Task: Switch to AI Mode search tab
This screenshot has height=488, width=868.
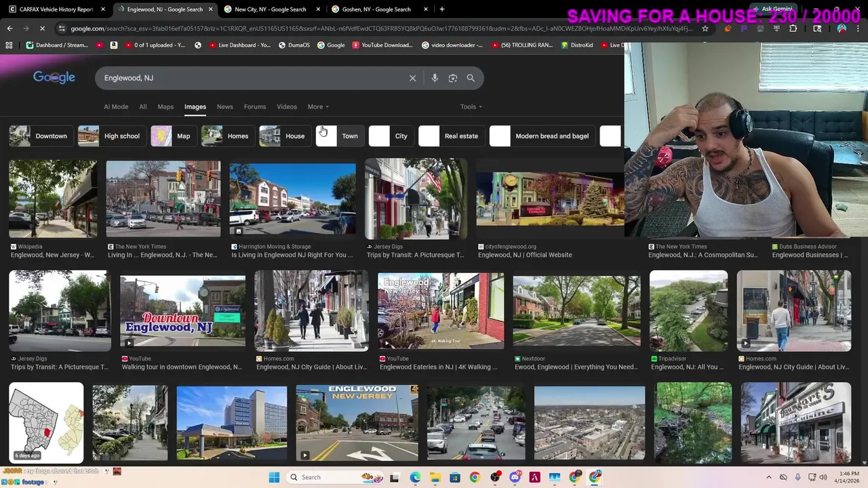Action: (116, 106)
